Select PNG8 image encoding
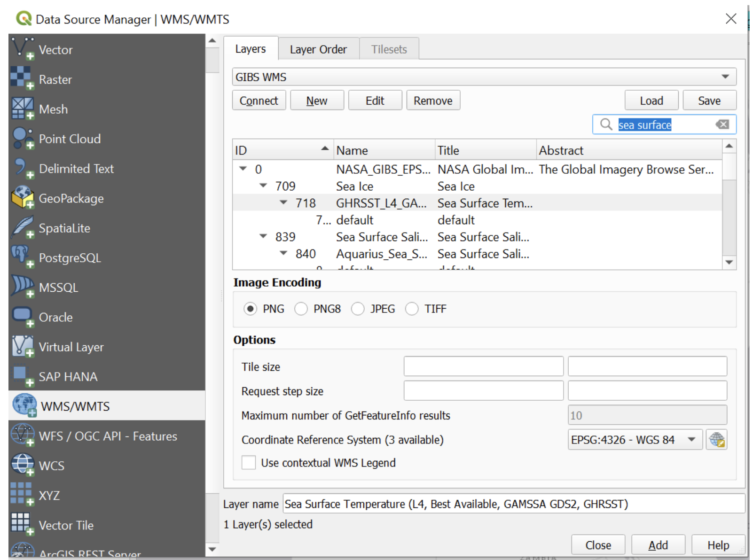753x560 pixels. 301,309
